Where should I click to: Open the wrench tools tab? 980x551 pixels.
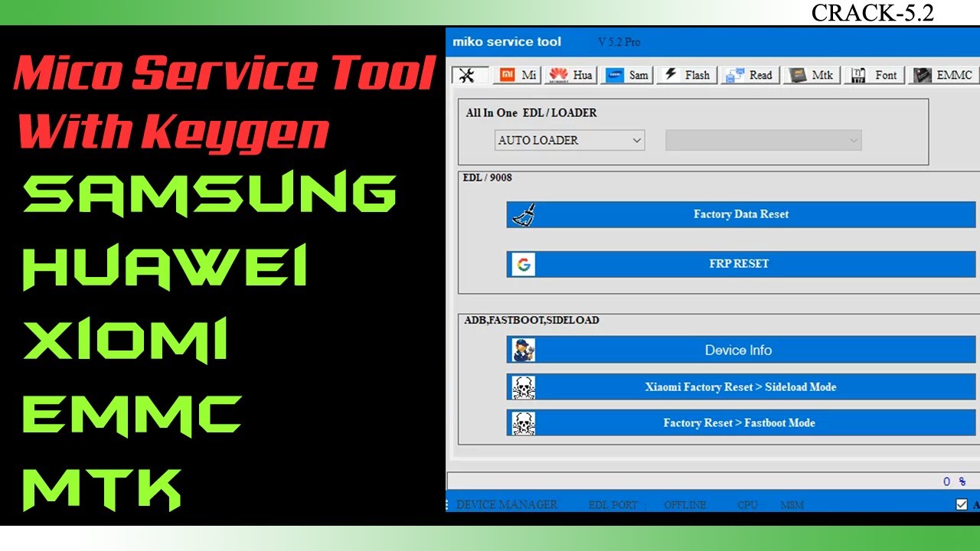(469, 75)
